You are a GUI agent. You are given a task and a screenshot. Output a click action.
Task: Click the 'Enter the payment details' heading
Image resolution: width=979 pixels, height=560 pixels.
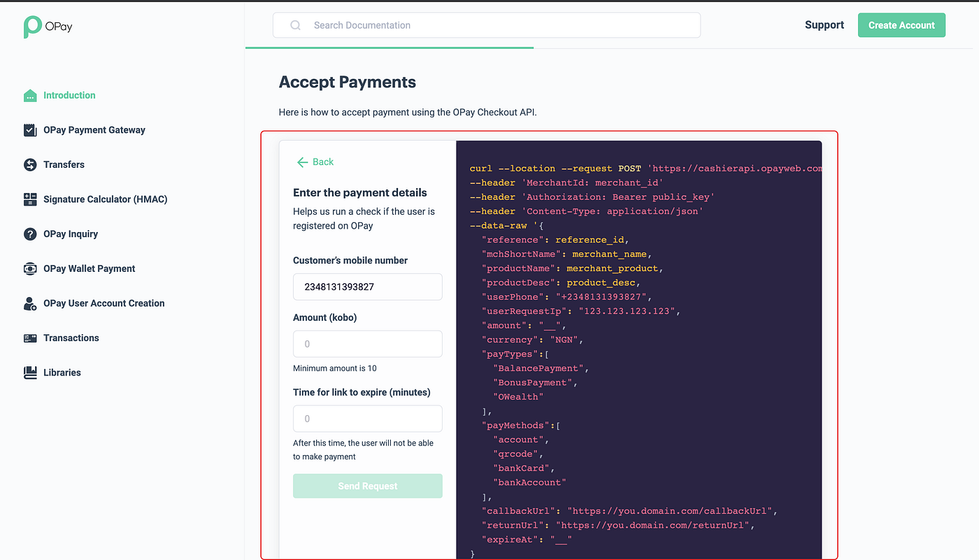pos(360,192)
